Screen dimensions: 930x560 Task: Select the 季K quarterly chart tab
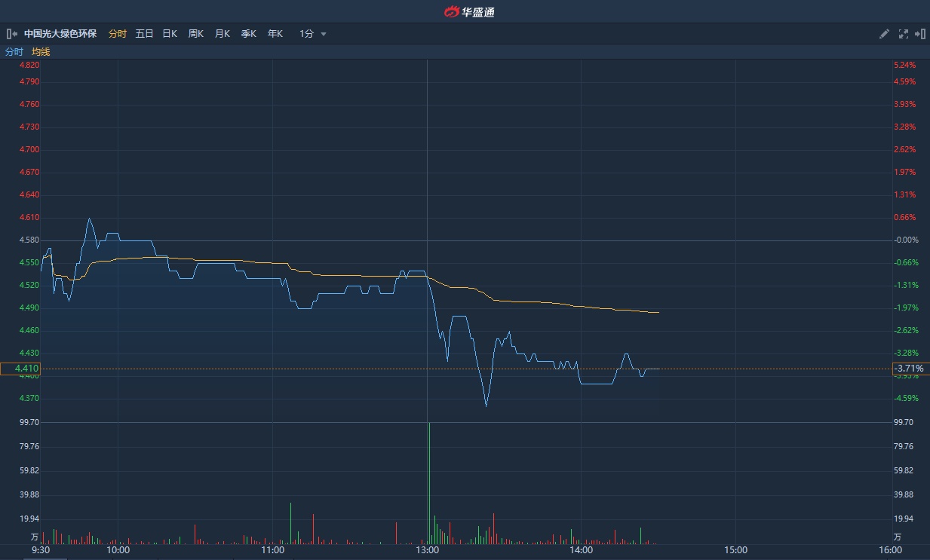pyautogui.click(x=248, y=34)
